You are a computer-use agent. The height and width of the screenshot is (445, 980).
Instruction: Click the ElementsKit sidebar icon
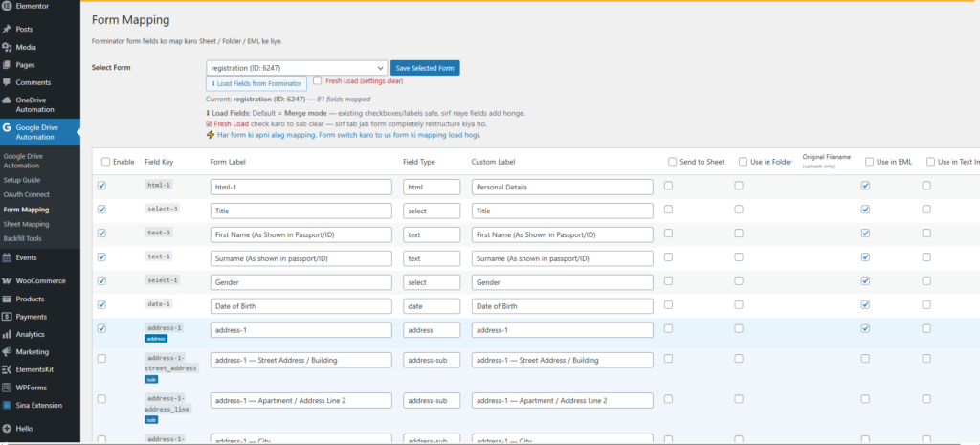(x=7, y=369)
